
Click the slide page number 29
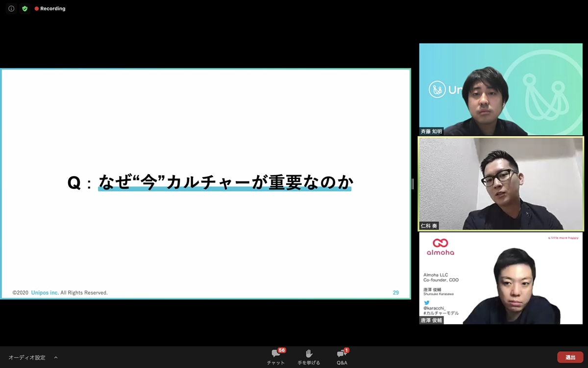point(395,292)
